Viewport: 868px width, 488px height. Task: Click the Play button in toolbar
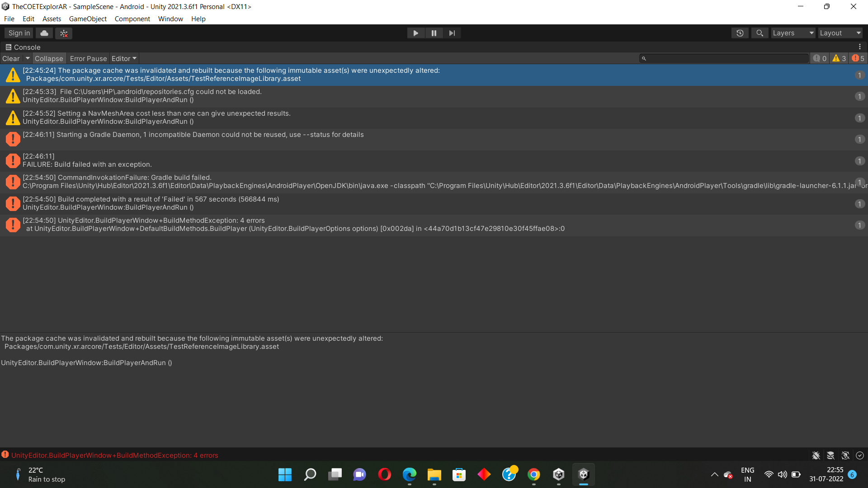pos(415,33)
